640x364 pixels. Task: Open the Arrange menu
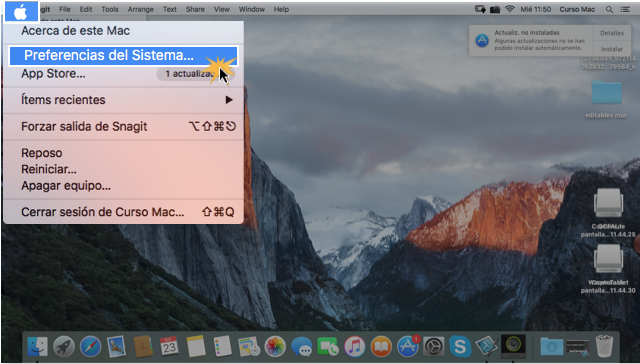(140, 9)
